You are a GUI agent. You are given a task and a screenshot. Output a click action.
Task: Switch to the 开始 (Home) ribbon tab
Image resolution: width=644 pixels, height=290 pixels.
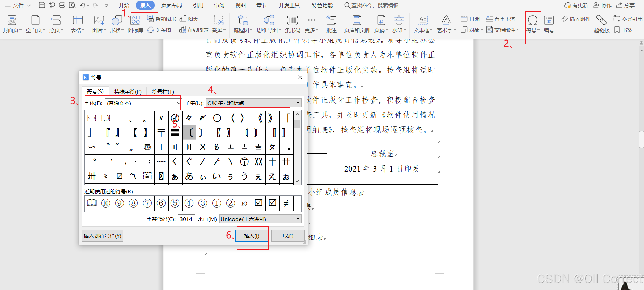124,5
